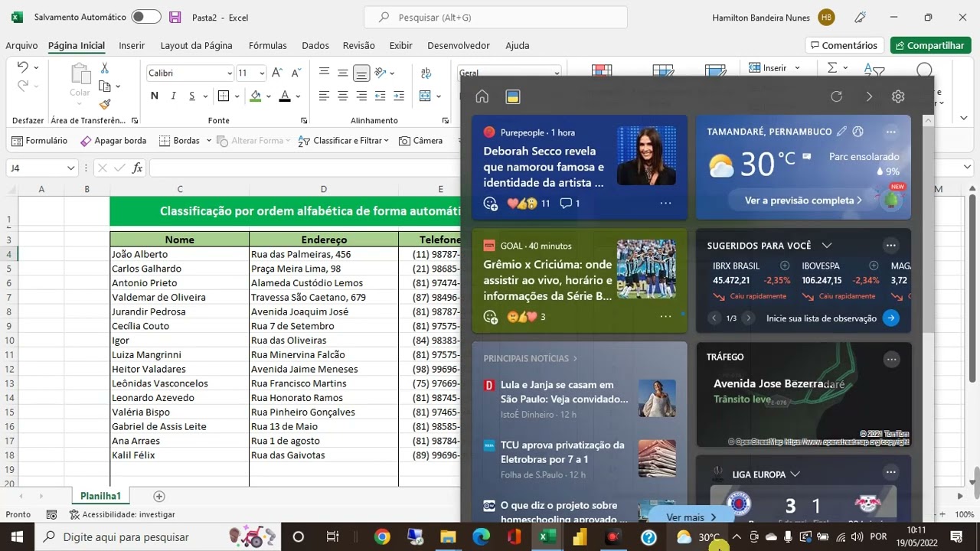The width and height of the screenshot is (980, 551).
Task: Open the Dados ribbon tab
Action: coord(315,46)
